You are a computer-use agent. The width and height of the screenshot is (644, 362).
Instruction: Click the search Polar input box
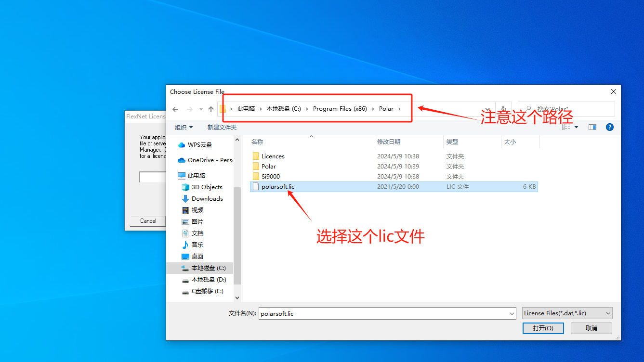[566, 109]
